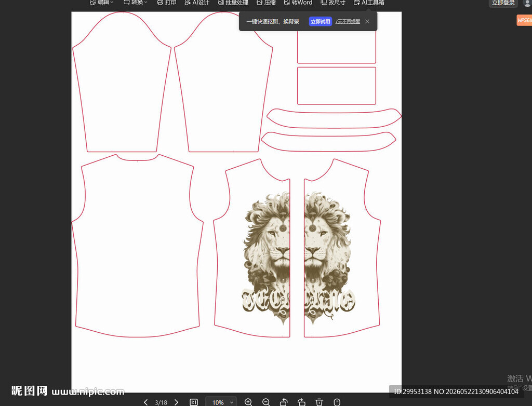This screenshot has height=406, width=532.
Task: Delete the current image with trash icon
Action: pyautogui.click(x=320, y=402)
